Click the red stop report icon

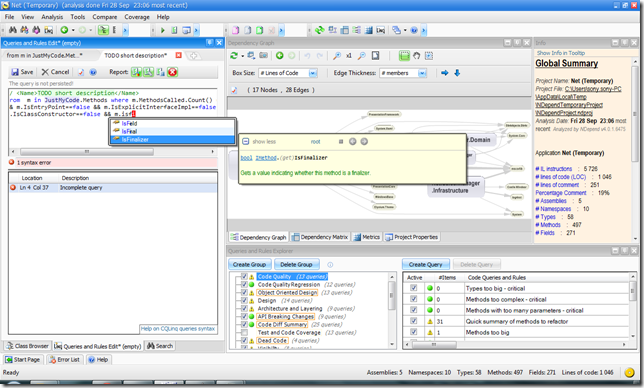coord(172,72)
